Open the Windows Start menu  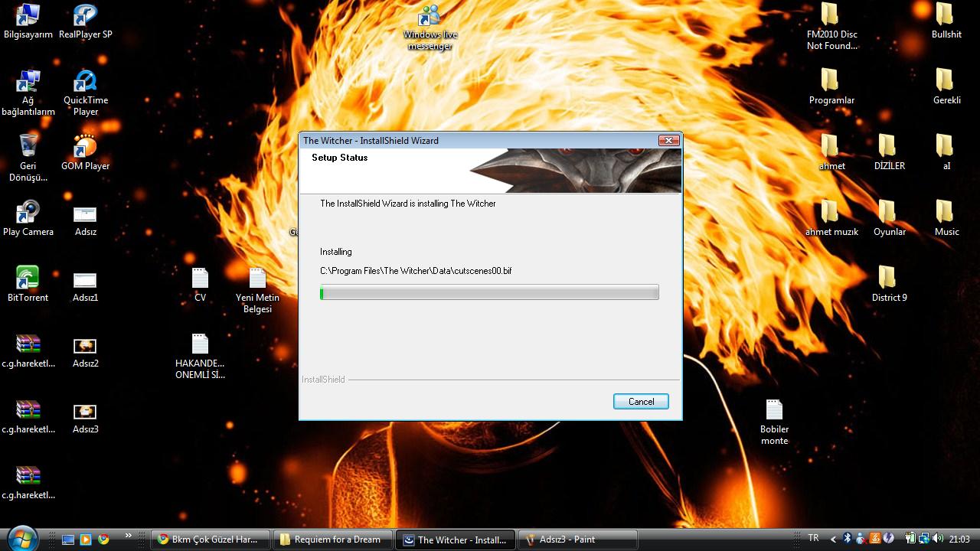pos(21,538)
